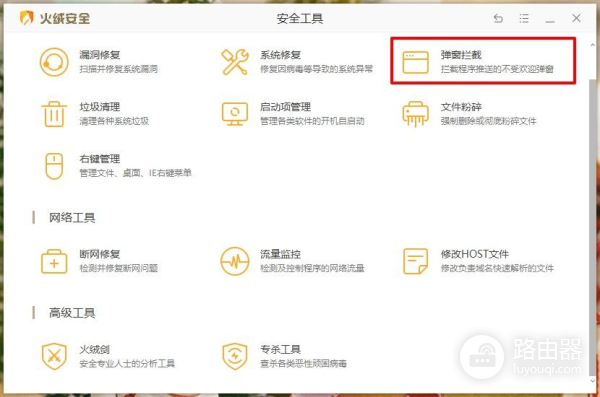Click the 安全工具 window title

pos(300,18)
